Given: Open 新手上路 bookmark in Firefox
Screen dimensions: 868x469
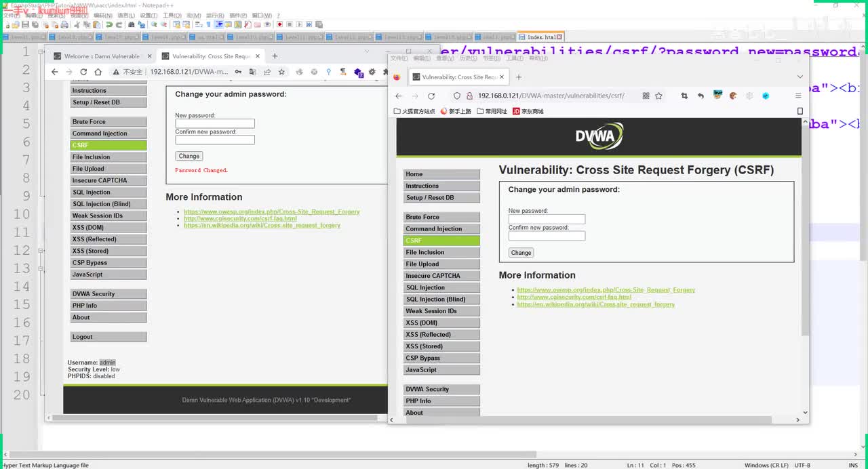Looking at the screenshot, I should tap(456, 111).
